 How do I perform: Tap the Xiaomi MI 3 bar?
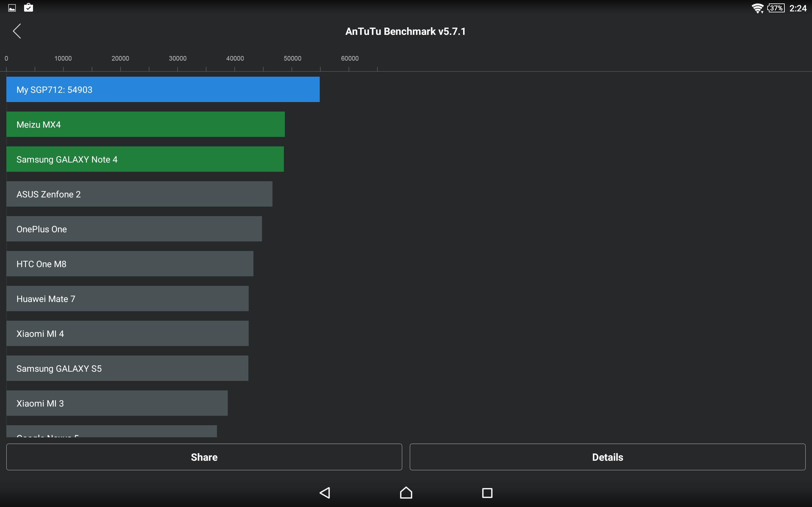(x=117, y=403)
